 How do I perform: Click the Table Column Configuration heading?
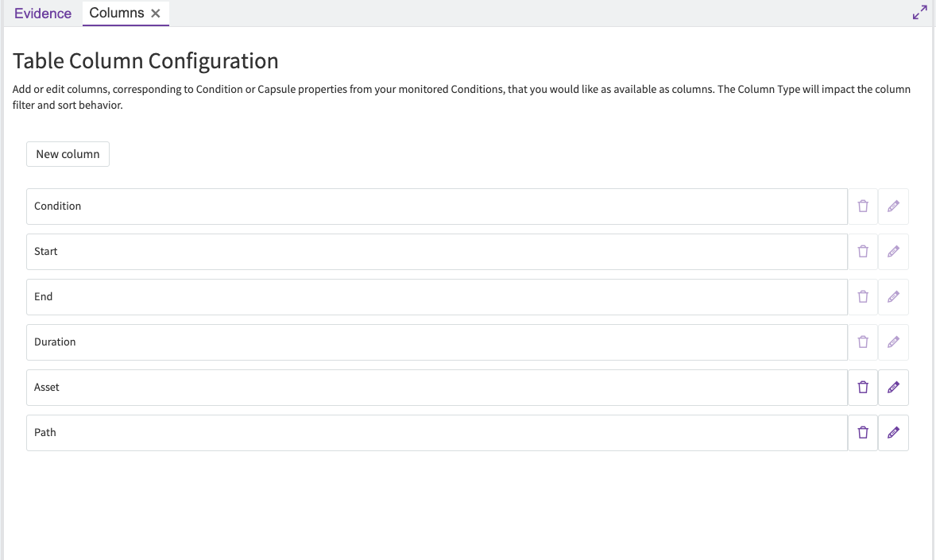145,61
